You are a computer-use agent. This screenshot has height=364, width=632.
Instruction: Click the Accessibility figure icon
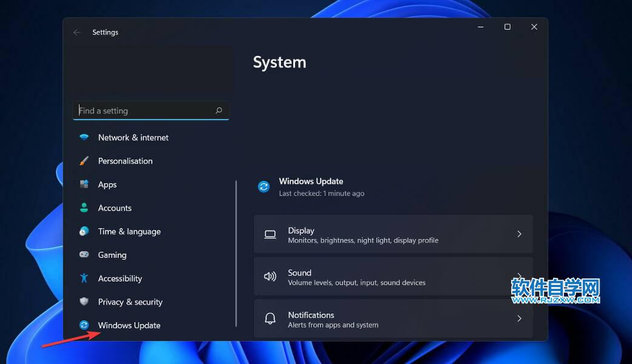click(x=84, y=278)
